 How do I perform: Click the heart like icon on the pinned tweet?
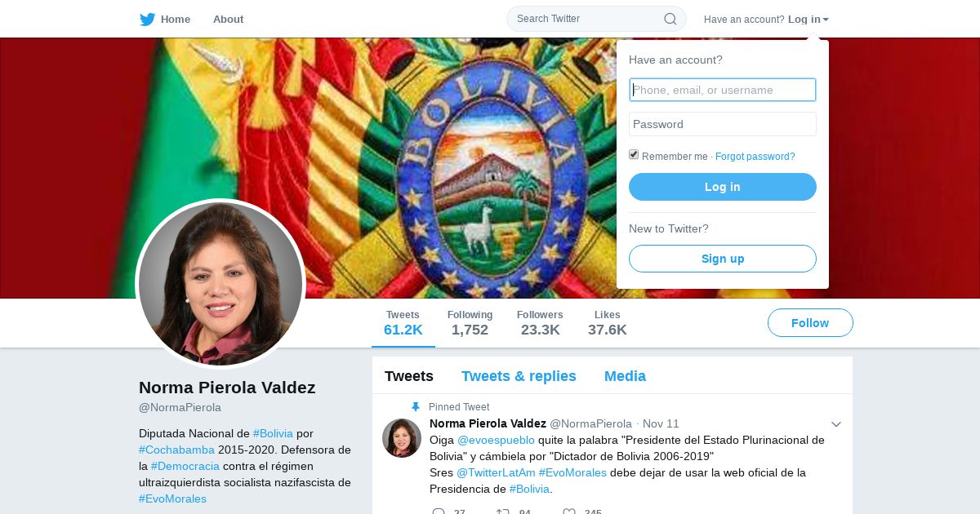point(569,512)
